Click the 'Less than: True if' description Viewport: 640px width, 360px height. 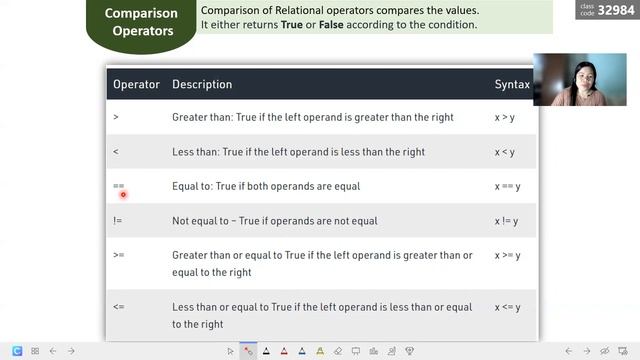(298, 152)
